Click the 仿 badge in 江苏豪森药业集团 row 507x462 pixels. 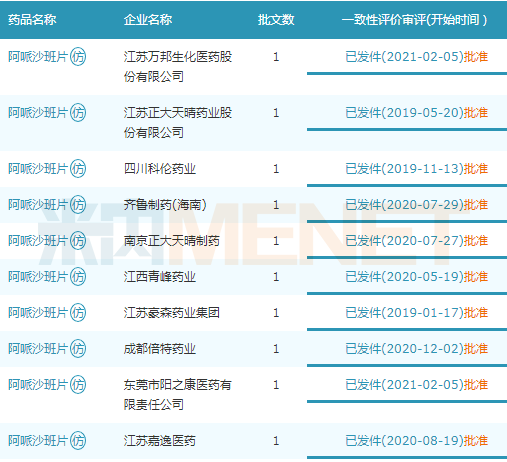(x=78, y=313)
